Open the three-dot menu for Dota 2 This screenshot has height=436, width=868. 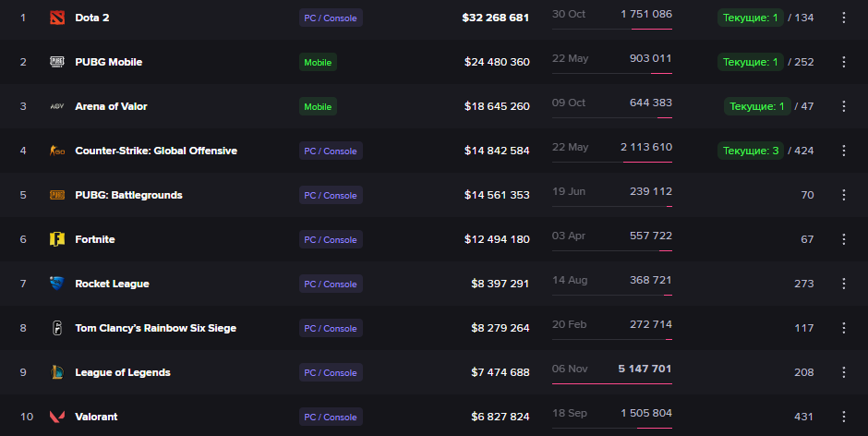pyautogui.click(x=844, y=18)
